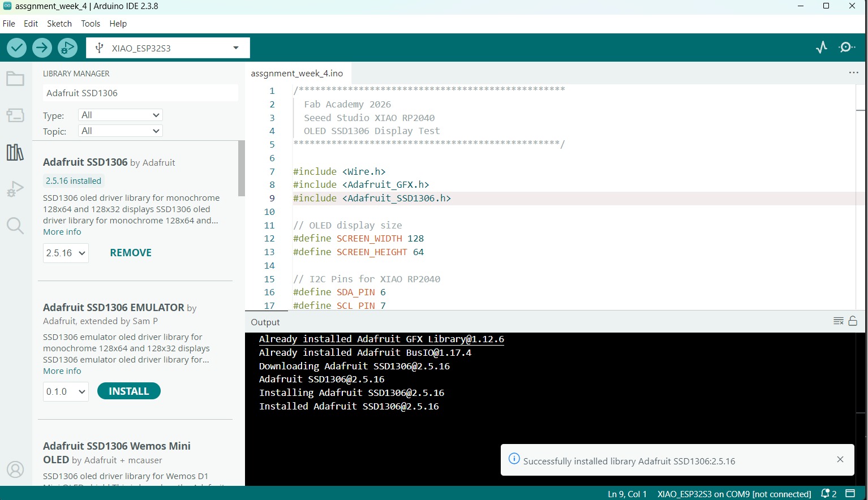Open the Topic filter dropdown
Image resolution: width=868 pixels, height=500 pixels.
pyautogui.click(x=120, y=131)
